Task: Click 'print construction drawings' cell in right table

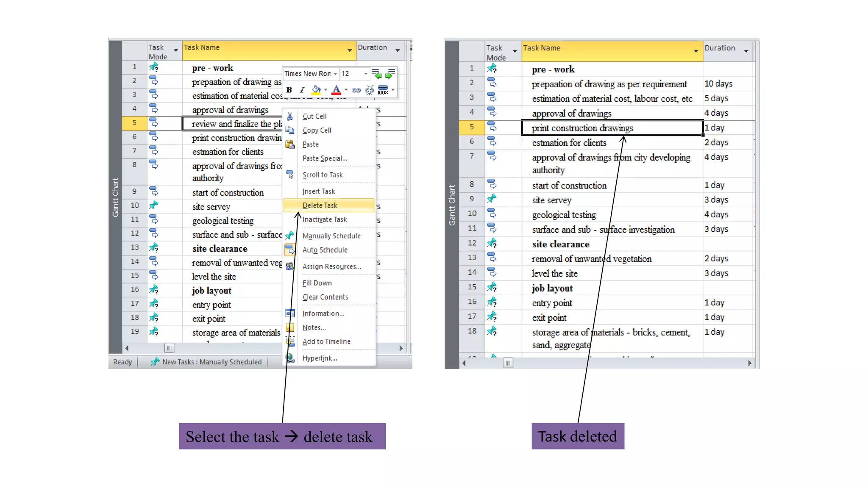Action: (x=612, y=128)
